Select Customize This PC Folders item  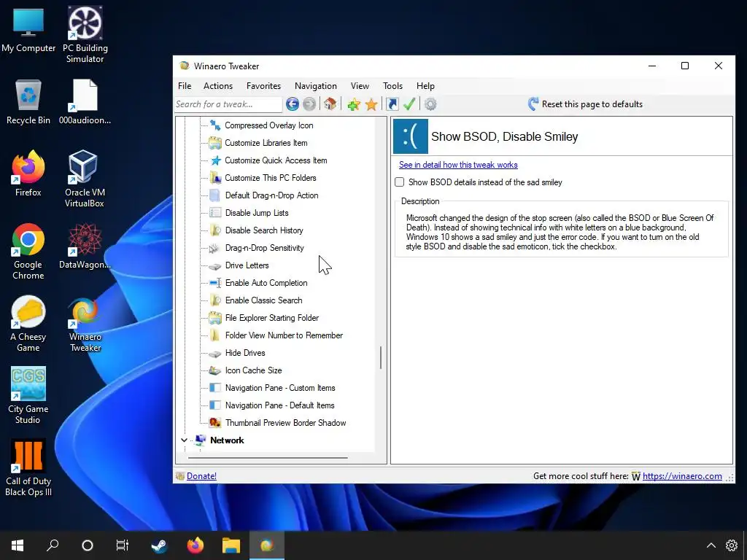pyautogui.click(x=271, y=178)
